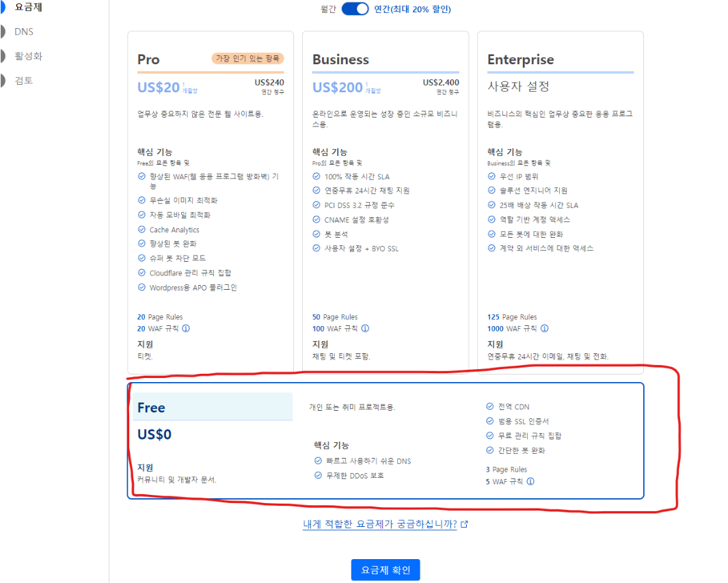Select the 'DNS' sidebar step

click(24, 31)
